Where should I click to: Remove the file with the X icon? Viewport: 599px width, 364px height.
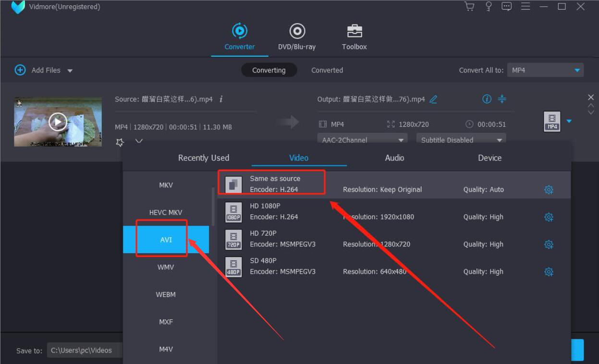(x=591, y=97)
